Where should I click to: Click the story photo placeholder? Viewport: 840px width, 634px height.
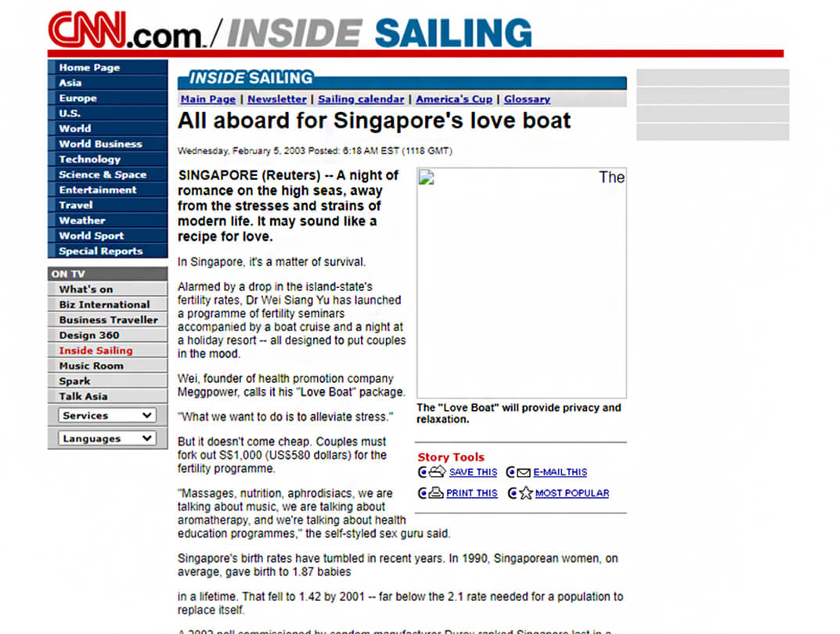click(x=521, y=283)
